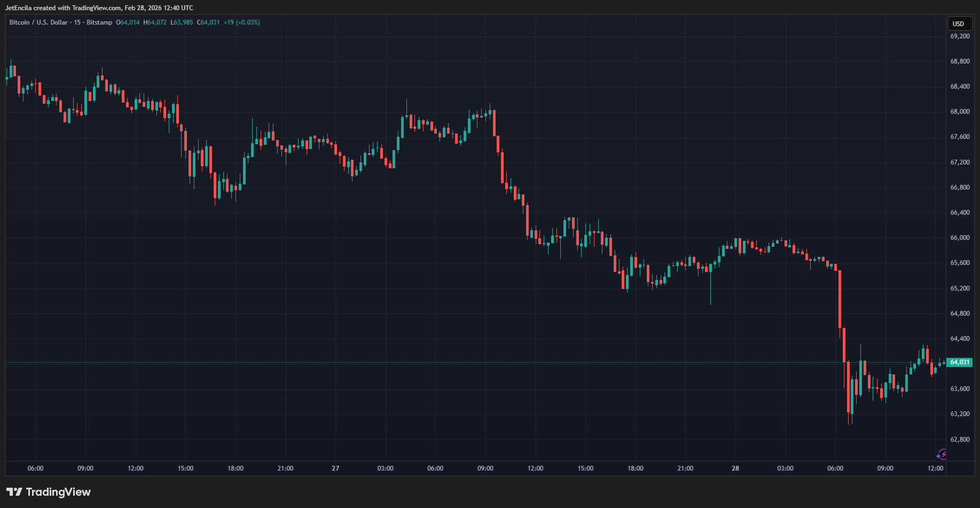The image size is (980, 508).
Task: Click the open value O64,014
Action: click(128, 22)
